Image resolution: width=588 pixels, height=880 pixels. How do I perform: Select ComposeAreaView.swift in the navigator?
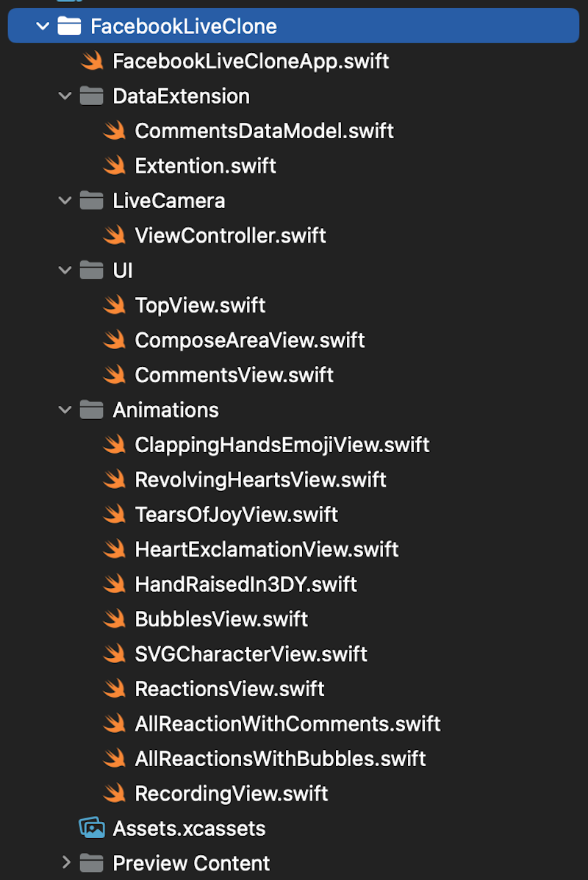tap(250, 340)
